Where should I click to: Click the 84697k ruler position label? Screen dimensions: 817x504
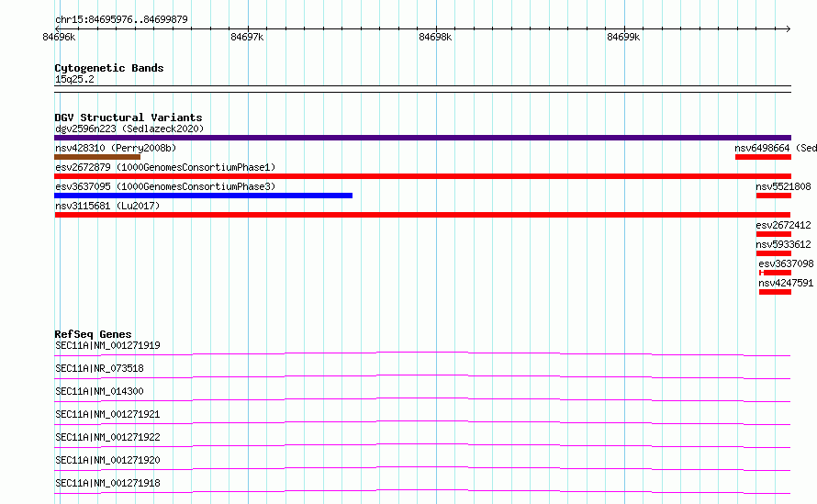(x=247, y=37)
